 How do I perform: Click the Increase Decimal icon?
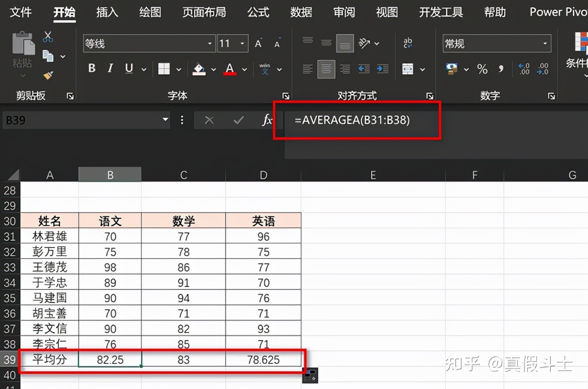pos(523,69)
